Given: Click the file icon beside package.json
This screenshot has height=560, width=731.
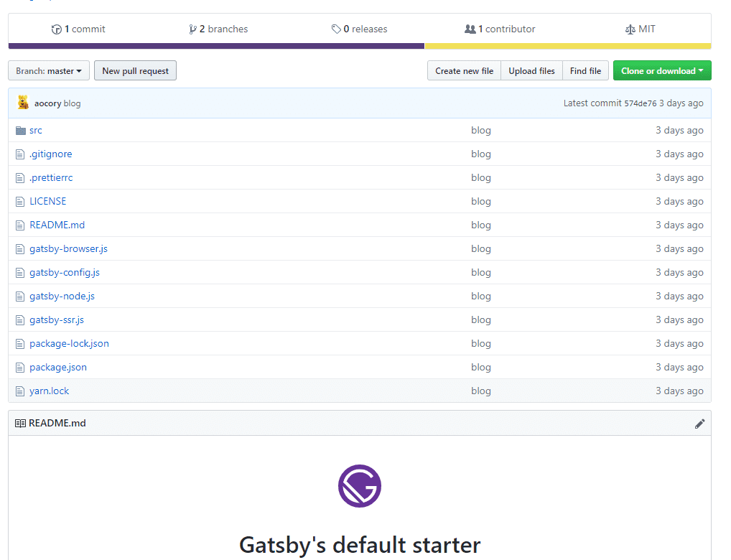Looking at the screenshot, I should [20, 368].
